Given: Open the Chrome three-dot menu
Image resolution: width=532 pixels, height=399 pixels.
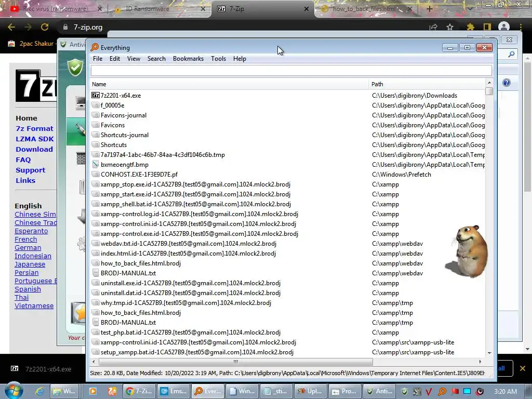Looking at the screenshot, I should 521,27.
